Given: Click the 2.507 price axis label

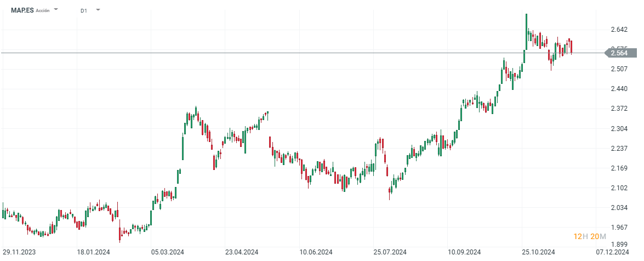Looking at the screenshot, I should click(x=619, y=69).
